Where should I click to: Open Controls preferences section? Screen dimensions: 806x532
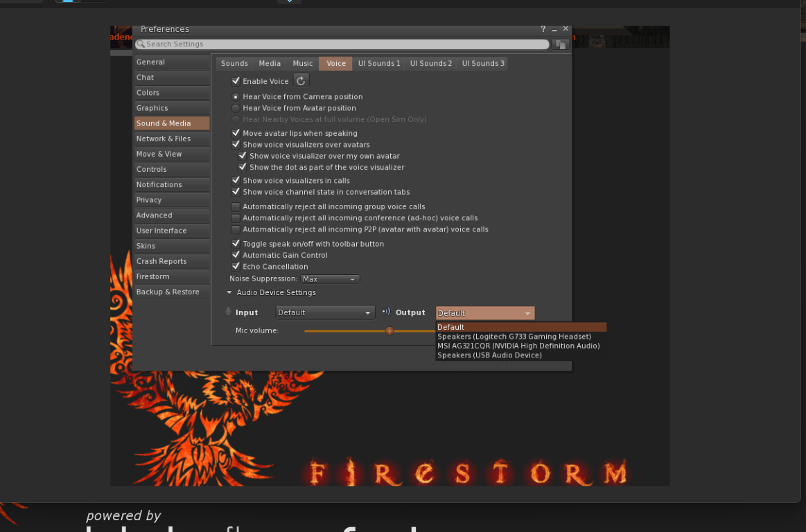click(172, 169)
